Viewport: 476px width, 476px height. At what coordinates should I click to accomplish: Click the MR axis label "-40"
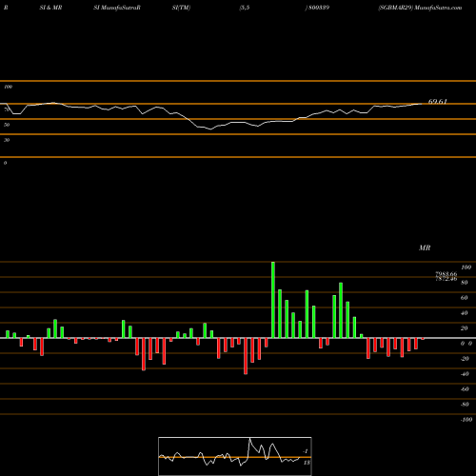click(x=465, y=374)
